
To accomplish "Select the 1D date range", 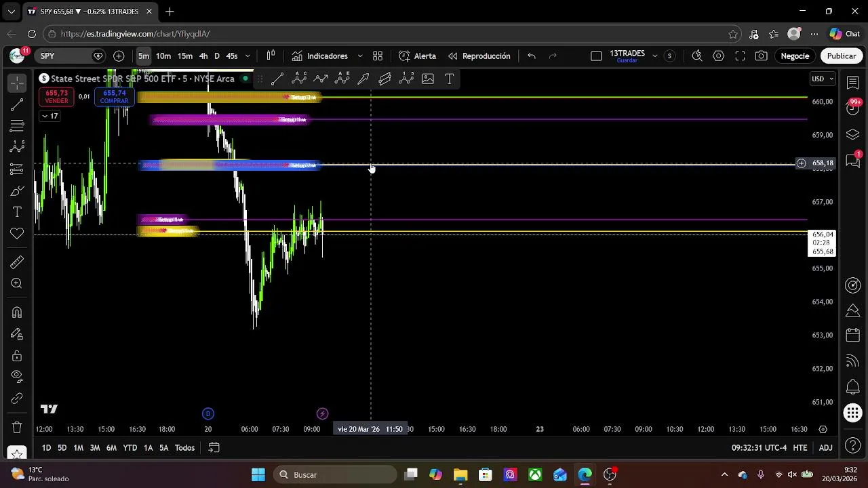I will pos(46,448).
